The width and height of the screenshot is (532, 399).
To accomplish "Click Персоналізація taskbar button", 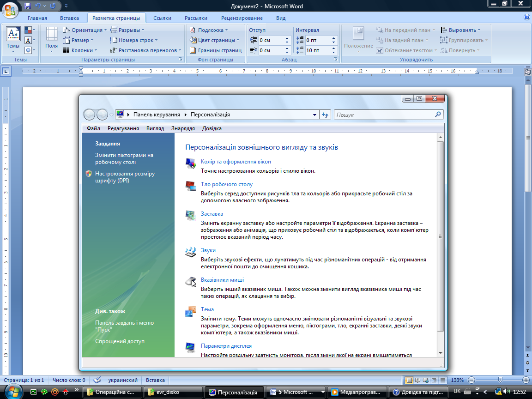I will 234,392.
